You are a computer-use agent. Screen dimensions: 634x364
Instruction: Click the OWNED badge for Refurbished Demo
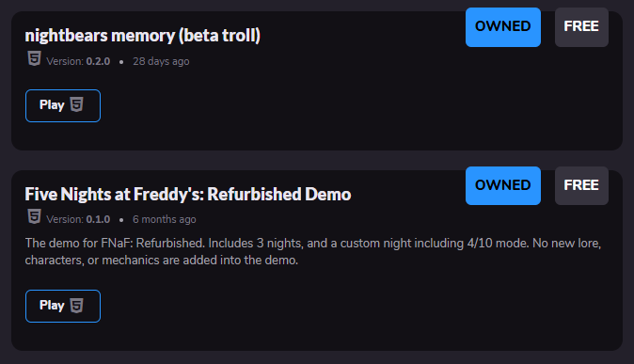click(503, 185)
